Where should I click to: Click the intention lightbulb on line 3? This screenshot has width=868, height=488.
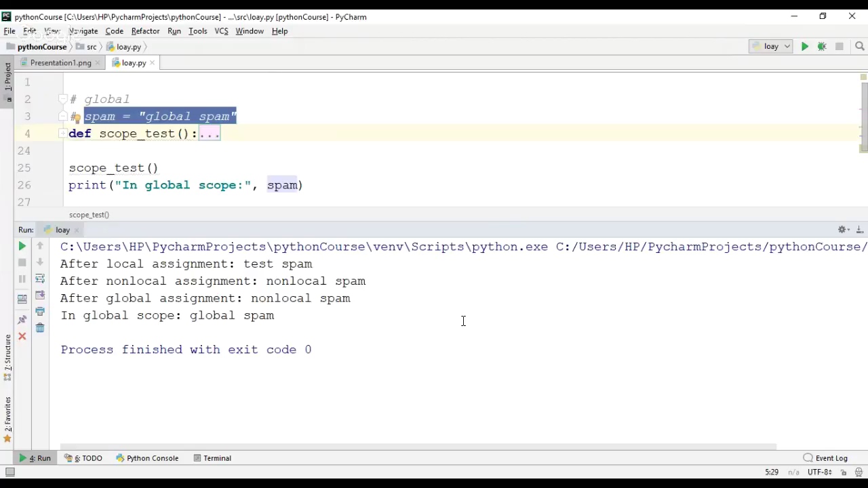coord(75,117)
